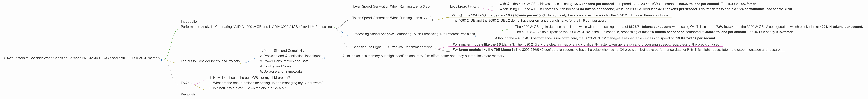This screenshot has width=868, height=99.
Task: Click 'Token Speed Generation When Running Llama 3 8B'
Action: point(391,6)
